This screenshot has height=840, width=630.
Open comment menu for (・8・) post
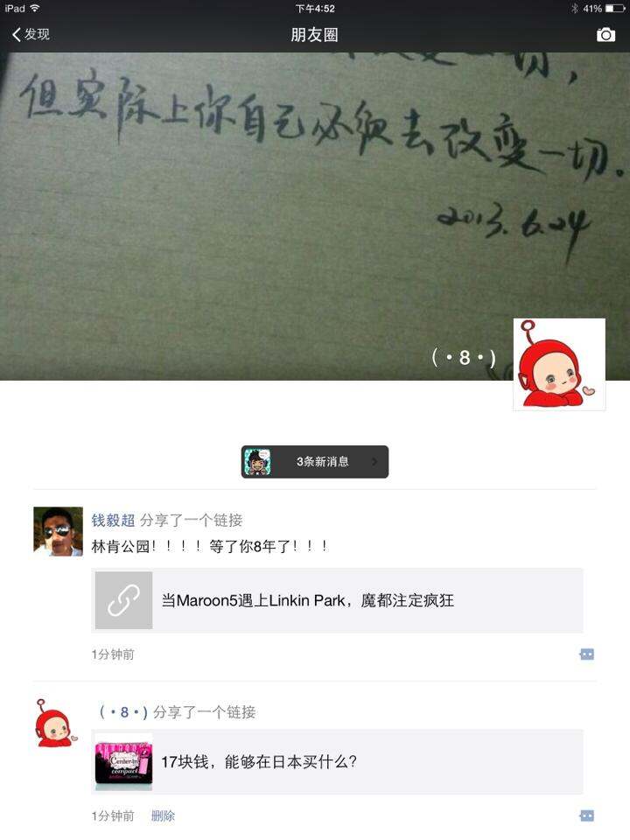pos(587,815)
